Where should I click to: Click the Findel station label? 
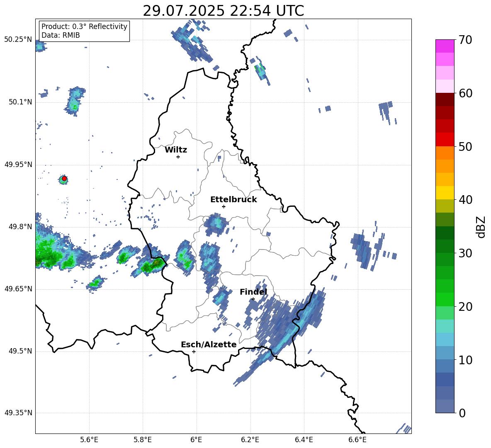click(253, 292)
